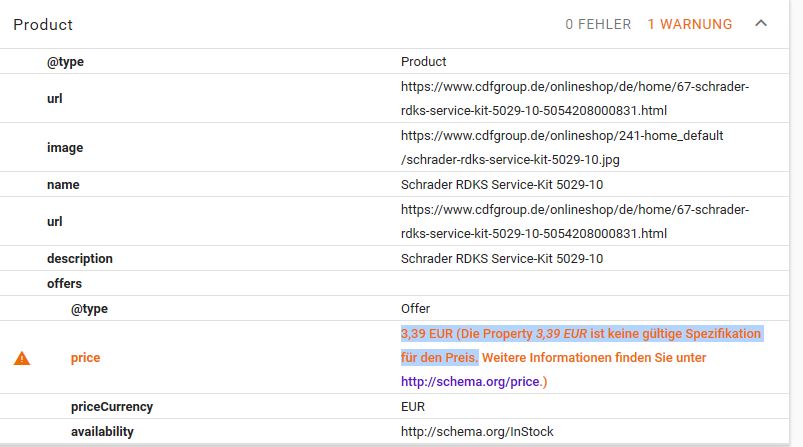Image resolution: width=803 pixels, height=447 pixels.
Task: Open the schema.org/price link
Action: (x=470, y=382)
